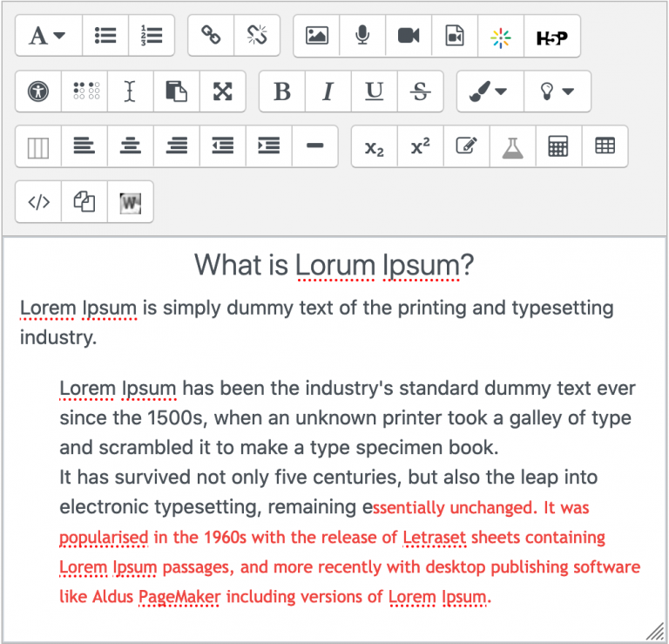Click the red word 'PageMaker'
Screen dimensions: 669x644
coord(179,597)
